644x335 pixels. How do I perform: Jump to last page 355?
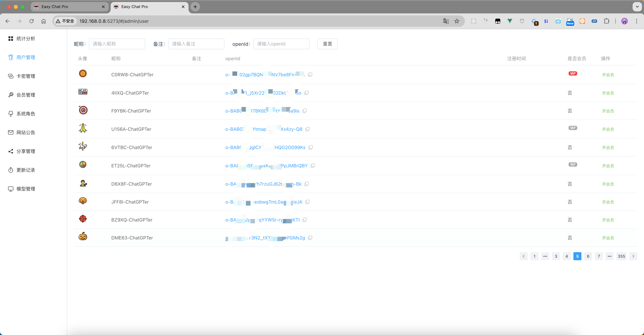coord(621,256)
